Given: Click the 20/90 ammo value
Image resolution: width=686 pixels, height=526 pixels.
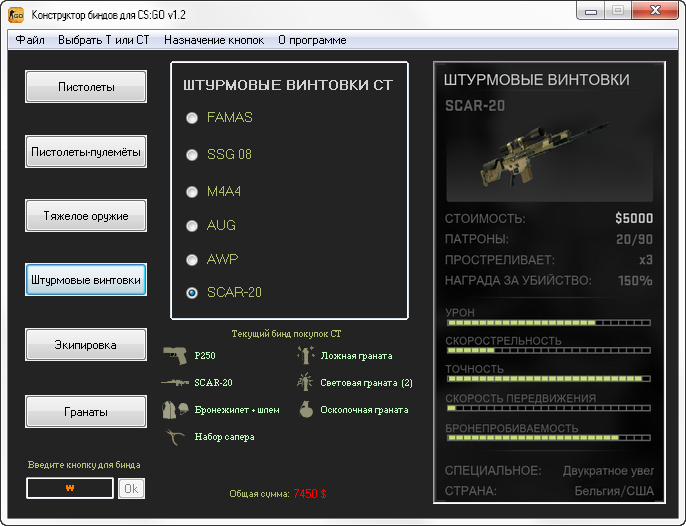Looking at the screenshot, I should pos(634,239).
